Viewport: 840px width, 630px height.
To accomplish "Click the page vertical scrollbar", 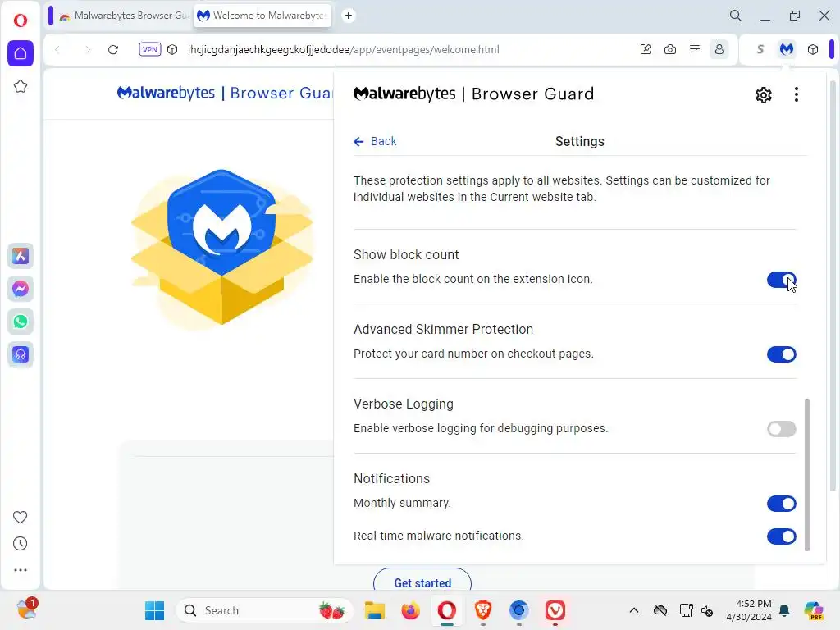I will pyautogui.click(x=833, y=285).
